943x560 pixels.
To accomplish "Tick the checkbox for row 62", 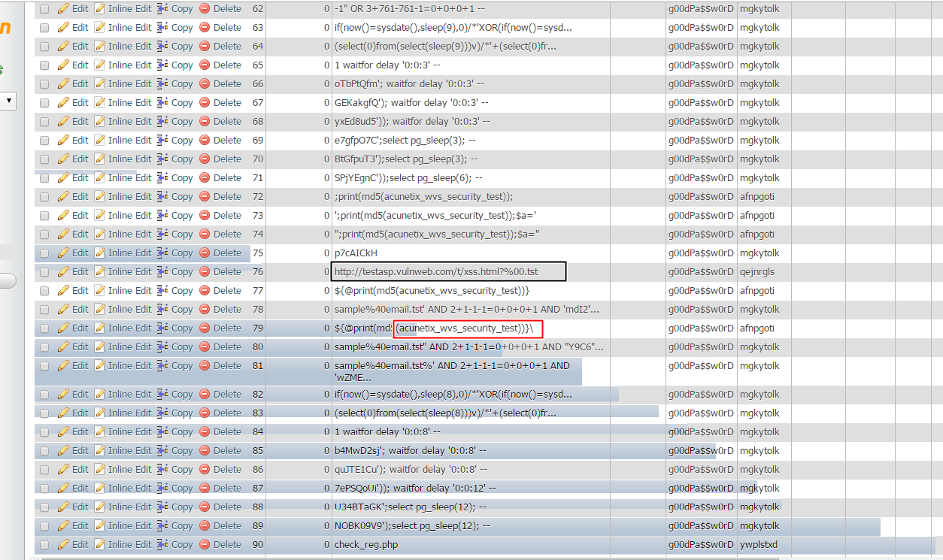I will 44,9.
